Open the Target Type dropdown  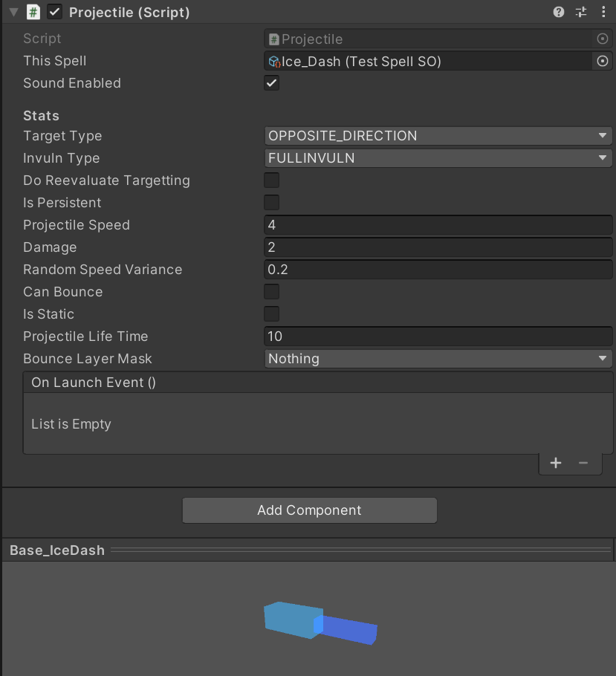(438, 135)
